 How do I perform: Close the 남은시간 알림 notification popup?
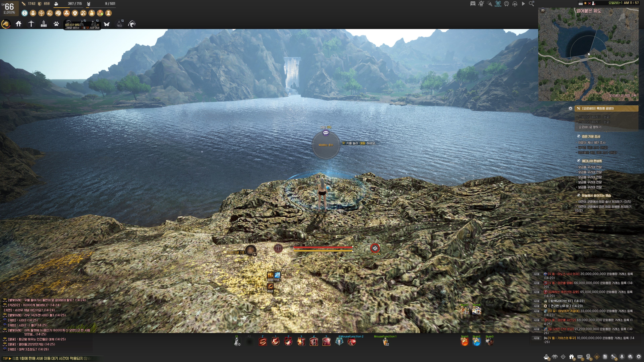pyautogui.click(x=98, y=25)
